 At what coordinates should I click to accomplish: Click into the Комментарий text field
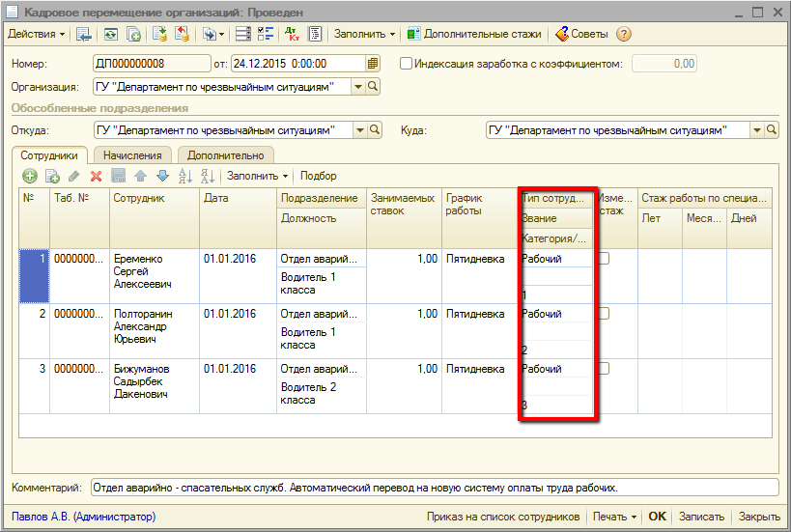point(434,488)
